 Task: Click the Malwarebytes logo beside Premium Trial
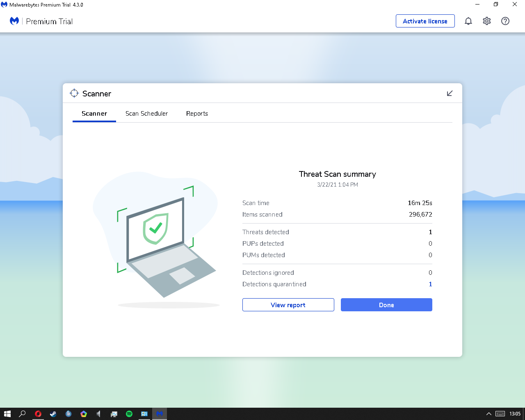[14, 21]
